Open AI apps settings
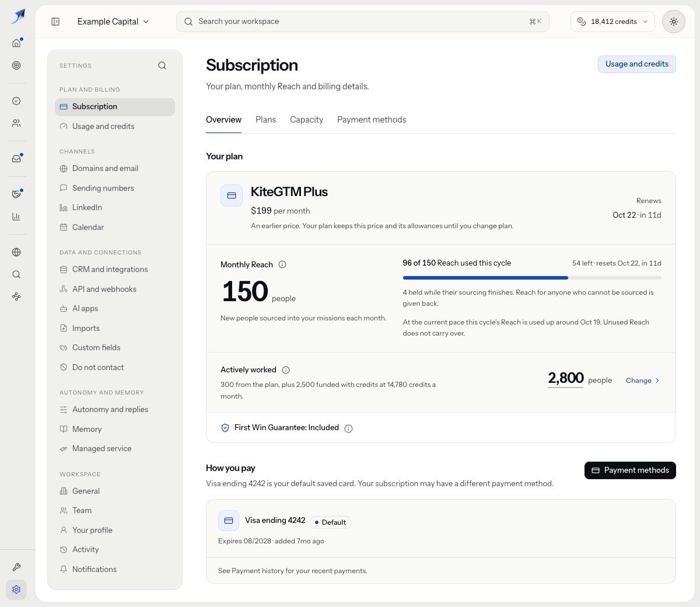700x607 pixels. pos(115,309)
